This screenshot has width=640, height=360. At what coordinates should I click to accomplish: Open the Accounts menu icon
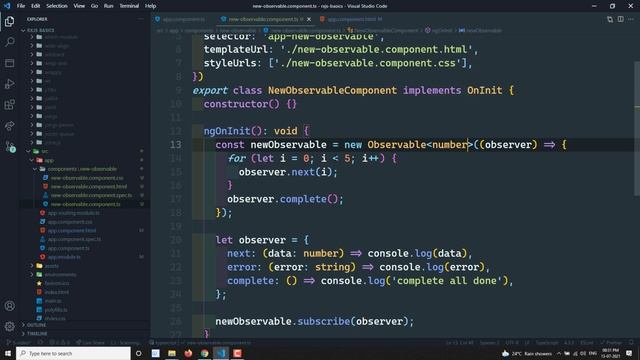[9, 306]
